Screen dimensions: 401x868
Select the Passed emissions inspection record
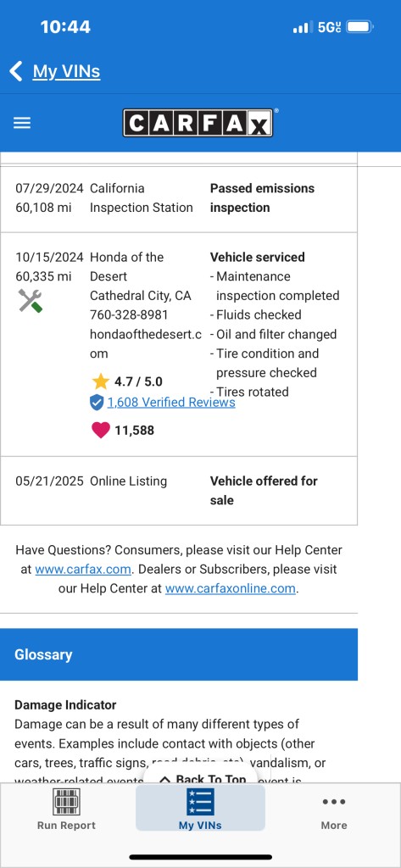point(179,198)
